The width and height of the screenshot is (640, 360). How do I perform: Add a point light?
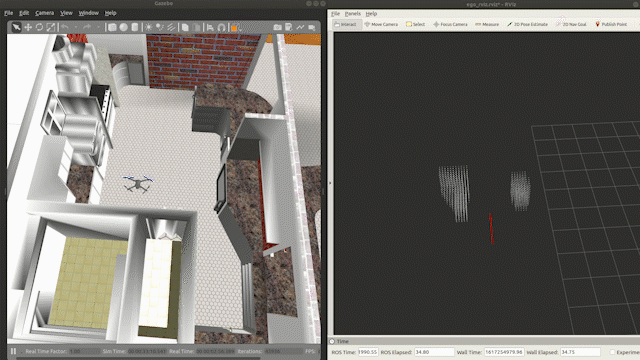(148, 27)
